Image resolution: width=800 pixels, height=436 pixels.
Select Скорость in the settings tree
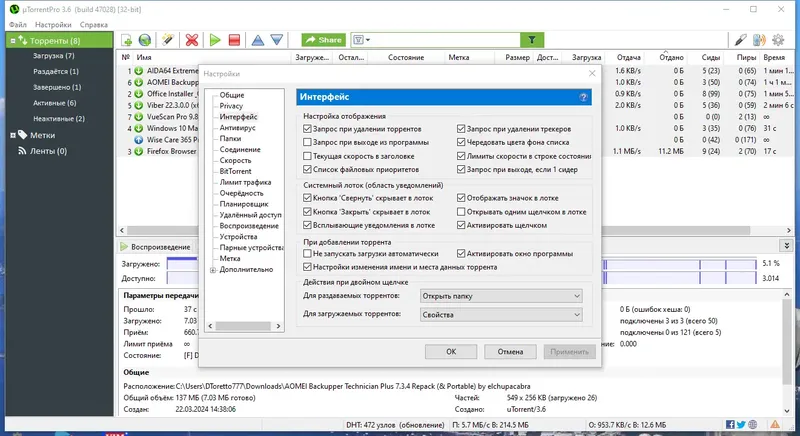click(235, 160)
